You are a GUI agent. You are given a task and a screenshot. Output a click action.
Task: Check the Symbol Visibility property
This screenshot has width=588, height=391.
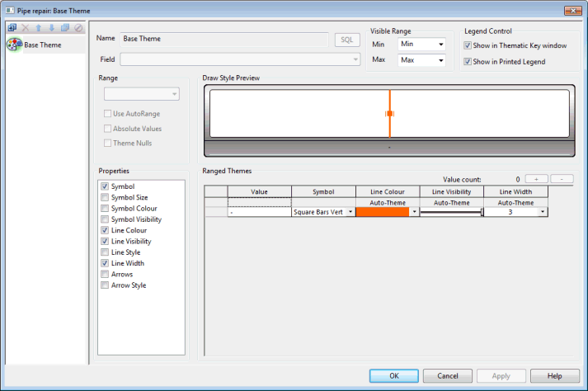[x=105, y=219]
